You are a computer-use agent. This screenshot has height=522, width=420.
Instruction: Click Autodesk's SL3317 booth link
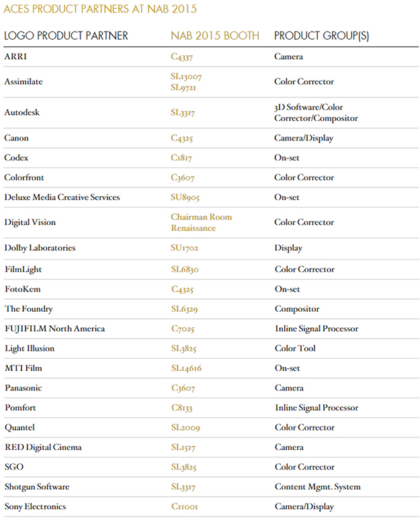tap(183, 113)
